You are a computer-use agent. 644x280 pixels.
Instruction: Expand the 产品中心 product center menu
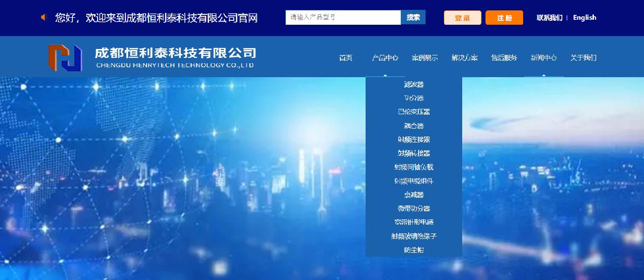coord(385,58)
